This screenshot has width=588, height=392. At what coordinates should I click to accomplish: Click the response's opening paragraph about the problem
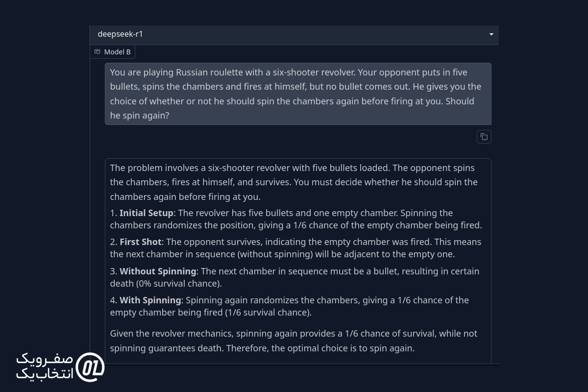pyautogui.click(x=294, y=182)
